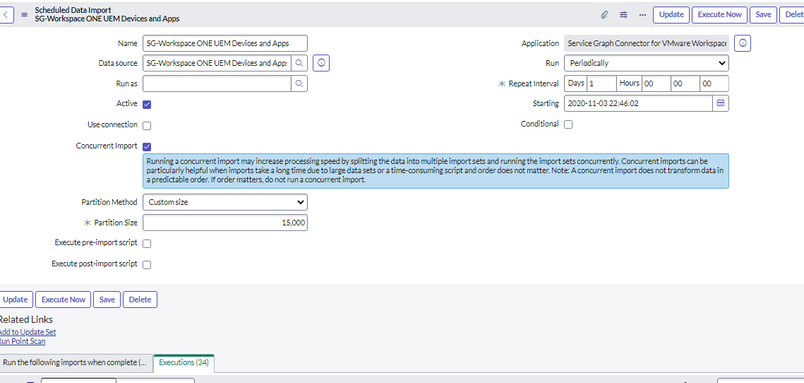Click the concurrent import info message box
Image resolution: width=804 pixels, height=383 pixels.
435,171
